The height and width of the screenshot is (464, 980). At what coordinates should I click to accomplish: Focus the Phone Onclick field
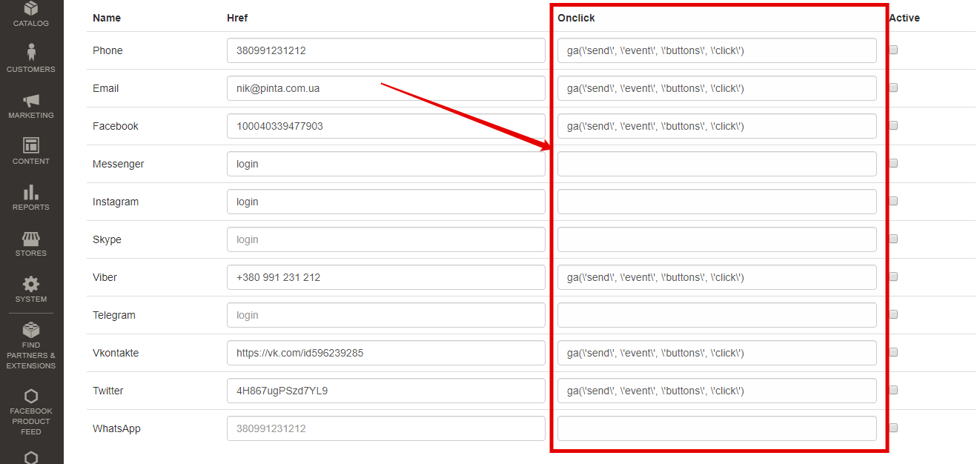pos(717,51)
